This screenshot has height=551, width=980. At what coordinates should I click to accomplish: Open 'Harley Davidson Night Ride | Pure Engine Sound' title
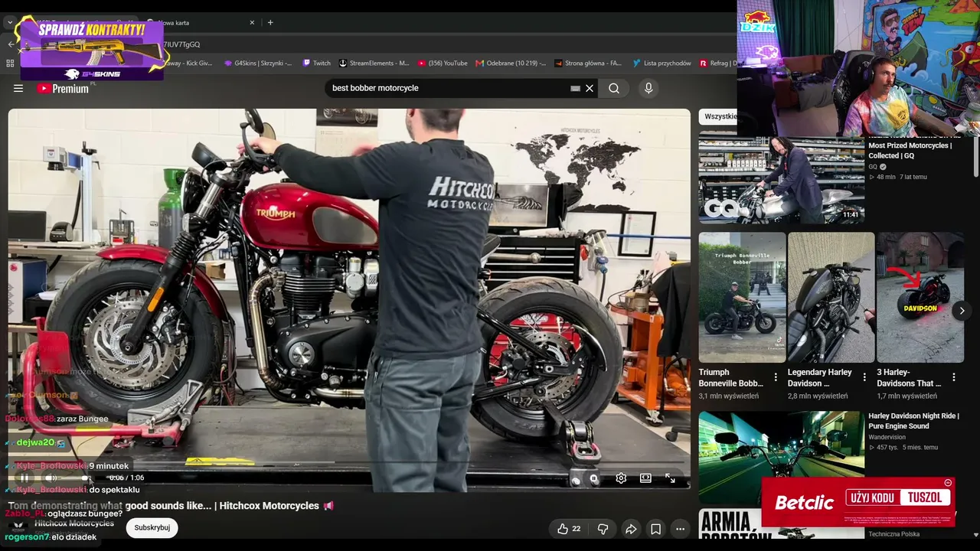pos(913,421)
